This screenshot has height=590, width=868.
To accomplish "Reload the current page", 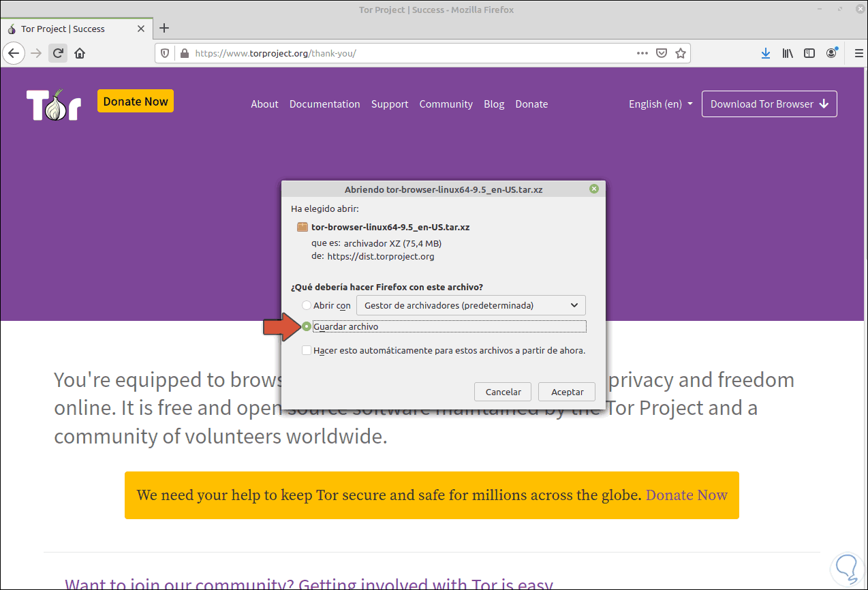I will (58, 53).
